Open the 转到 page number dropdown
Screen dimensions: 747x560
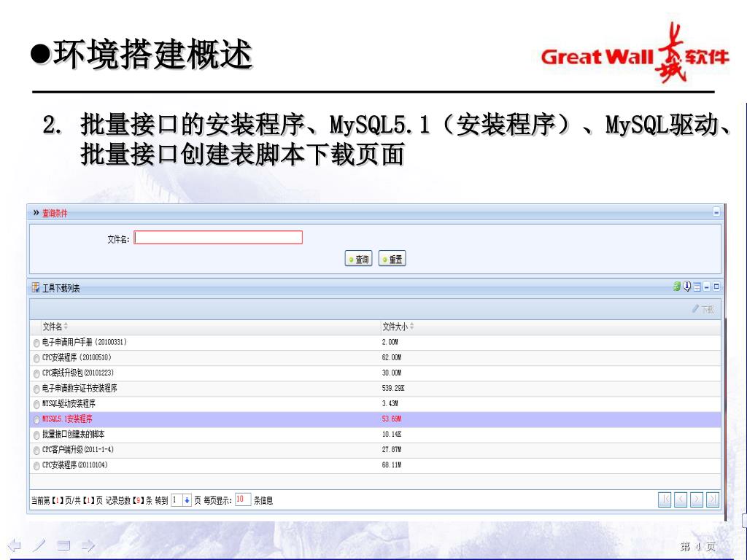tap(187, 500)
